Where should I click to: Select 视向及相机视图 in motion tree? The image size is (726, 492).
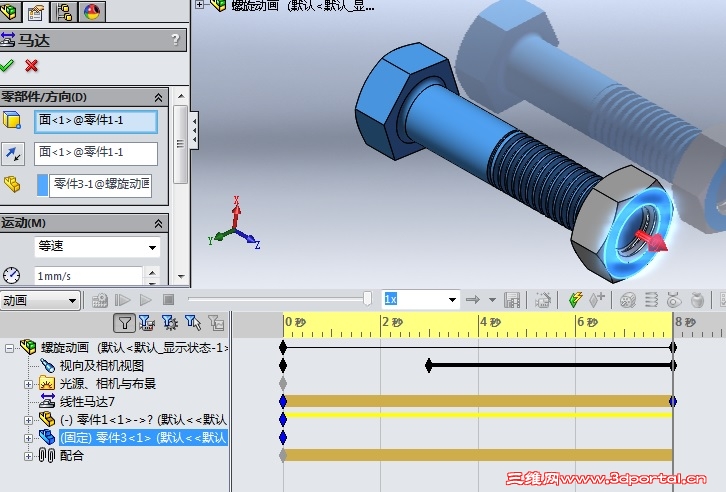click(101, 366)
